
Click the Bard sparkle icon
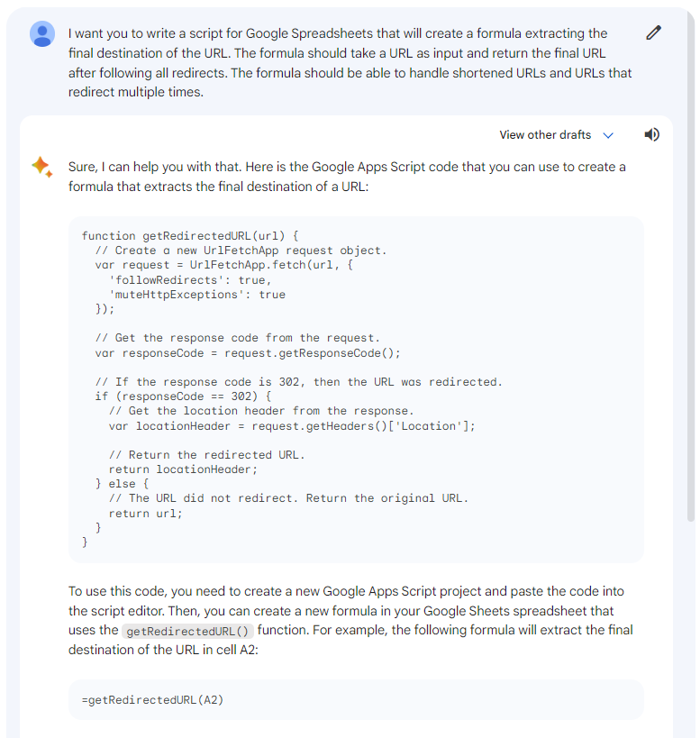tap(41, 167)
